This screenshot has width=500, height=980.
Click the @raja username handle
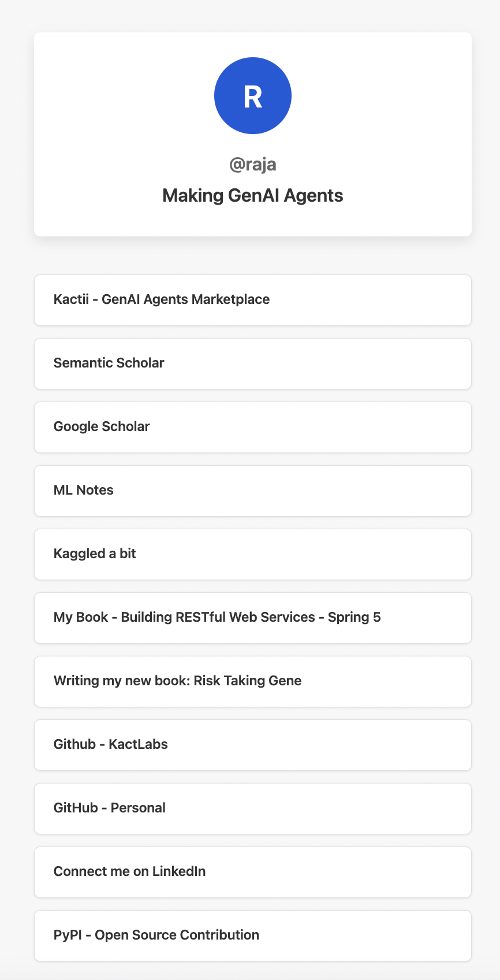[x=253, y=165]
